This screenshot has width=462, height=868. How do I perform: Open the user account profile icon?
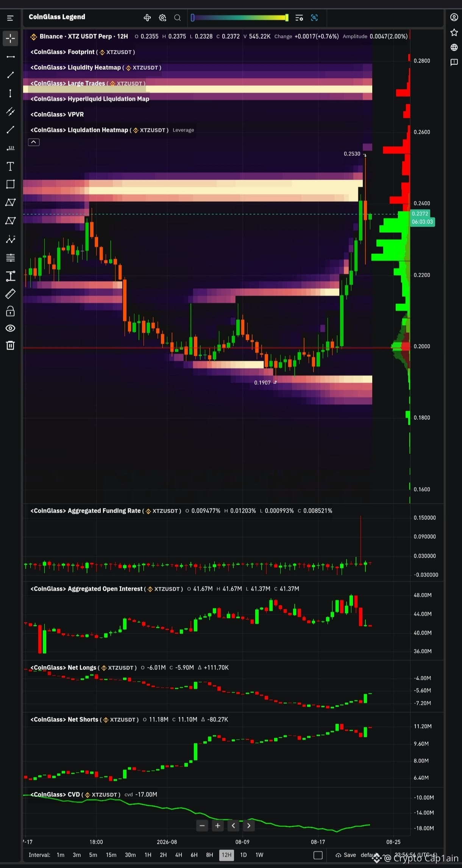click(454, 17)
